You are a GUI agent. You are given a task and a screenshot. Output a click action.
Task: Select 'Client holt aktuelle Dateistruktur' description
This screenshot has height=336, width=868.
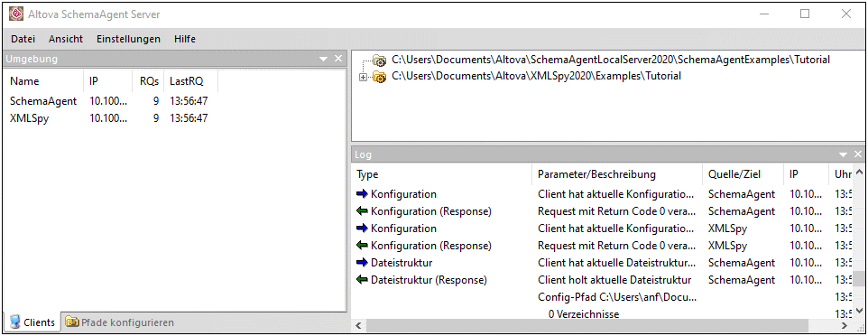coord(614,280)
